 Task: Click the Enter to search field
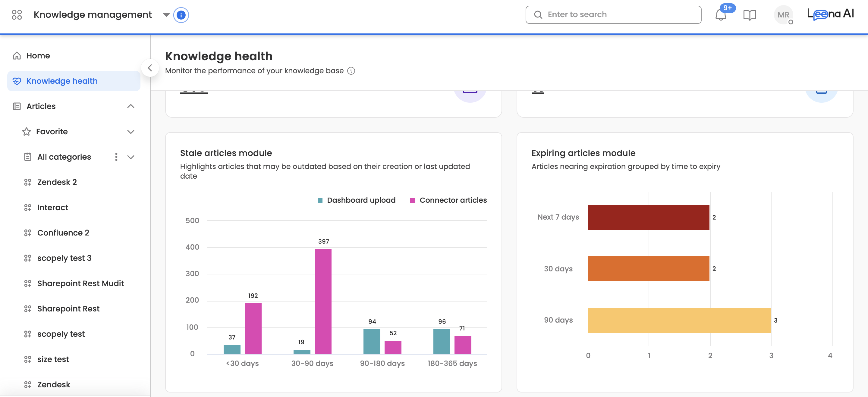[613, 15]
